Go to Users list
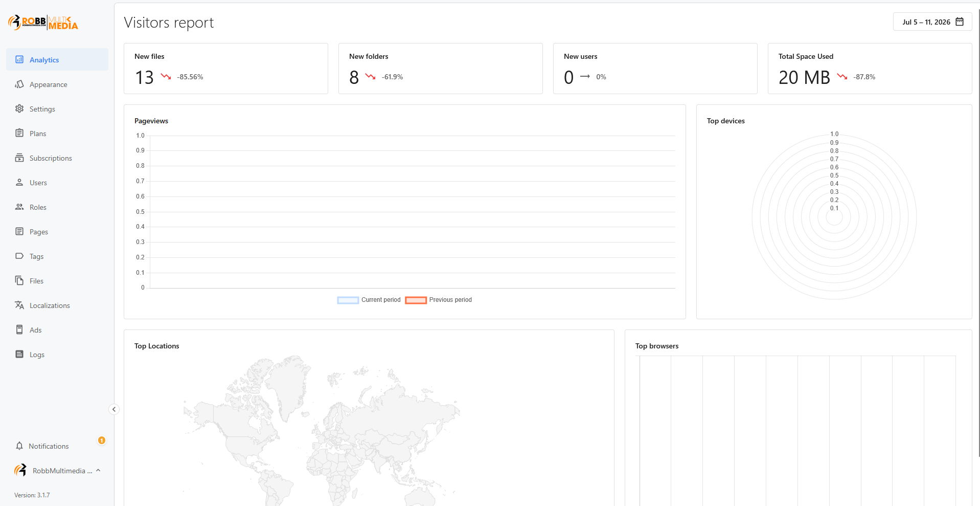The image size is (980, 506). pyautogui.click(x=57, y=182)
